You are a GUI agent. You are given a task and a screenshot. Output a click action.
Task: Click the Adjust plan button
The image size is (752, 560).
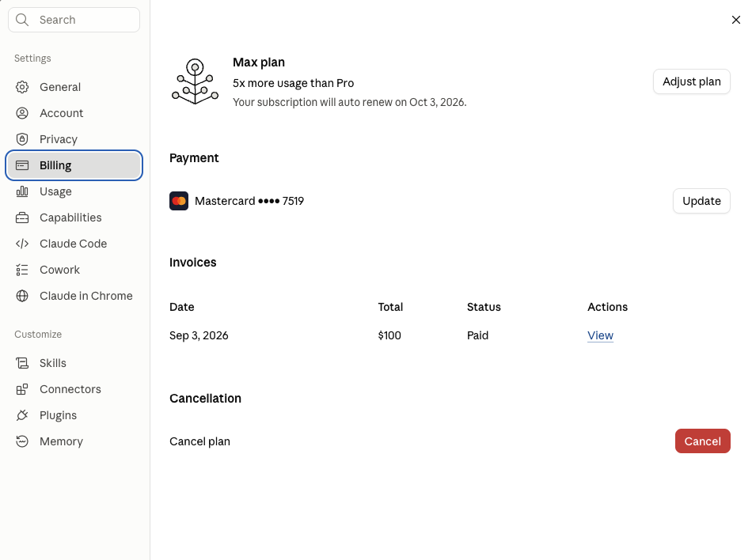pyautogui.click(x=692, y=81)
